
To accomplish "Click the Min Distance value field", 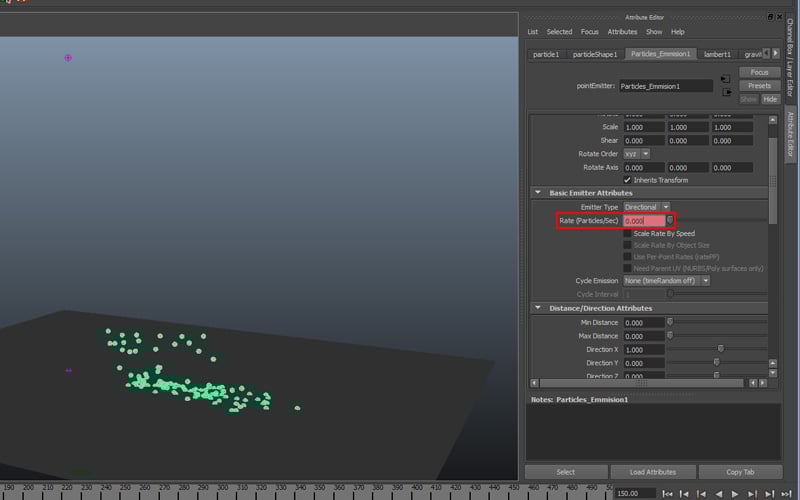I will (x=644, y=323).
